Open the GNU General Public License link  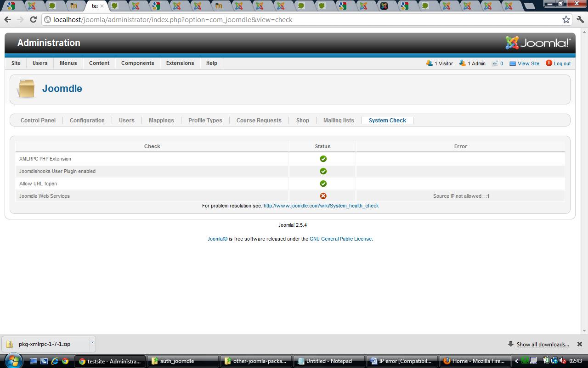point(340,239)
